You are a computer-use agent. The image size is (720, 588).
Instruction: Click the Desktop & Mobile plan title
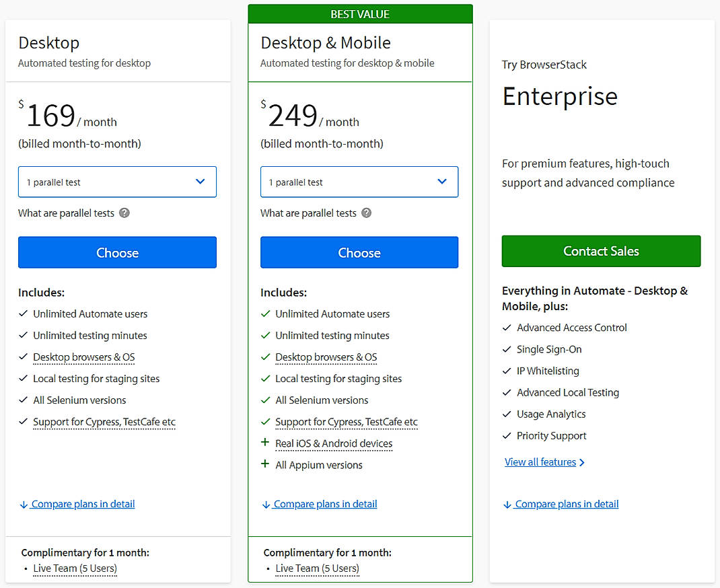(326, 42)
